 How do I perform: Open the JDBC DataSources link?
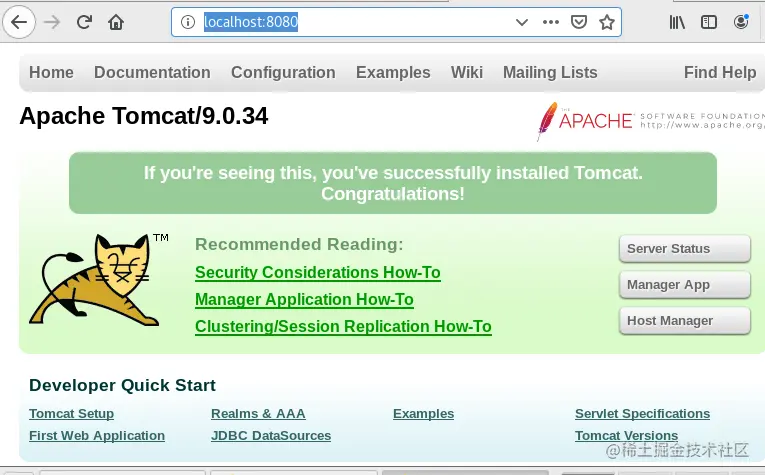pos(271,435)
